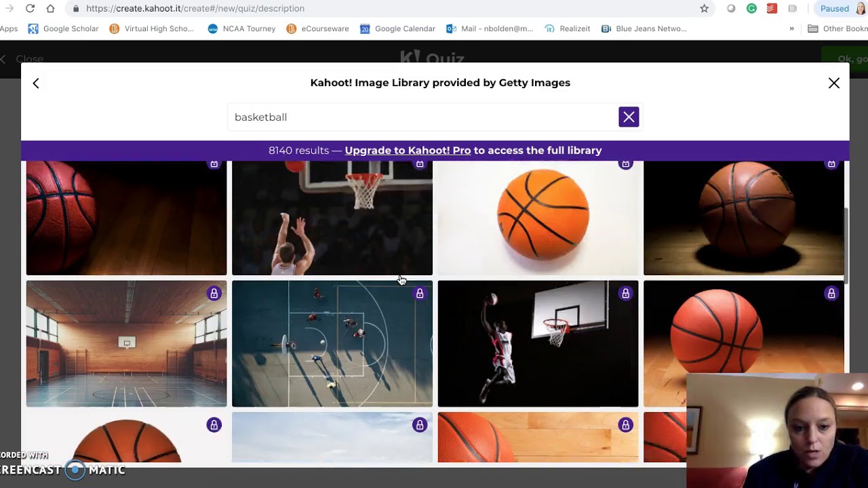Screen dimensions: 868x488
Task: Select the orange basketball on white thumbnail
Action: pyautogui.click(x=538, y=218)
